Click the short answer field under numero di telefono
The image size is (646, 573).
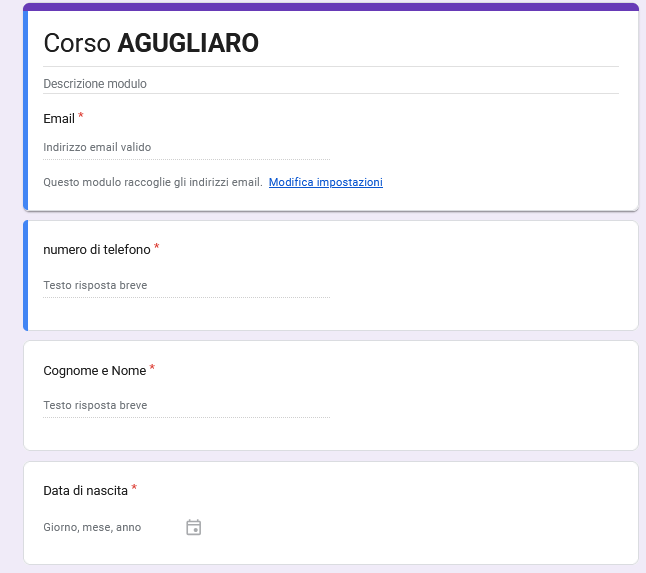coord(186,285)
